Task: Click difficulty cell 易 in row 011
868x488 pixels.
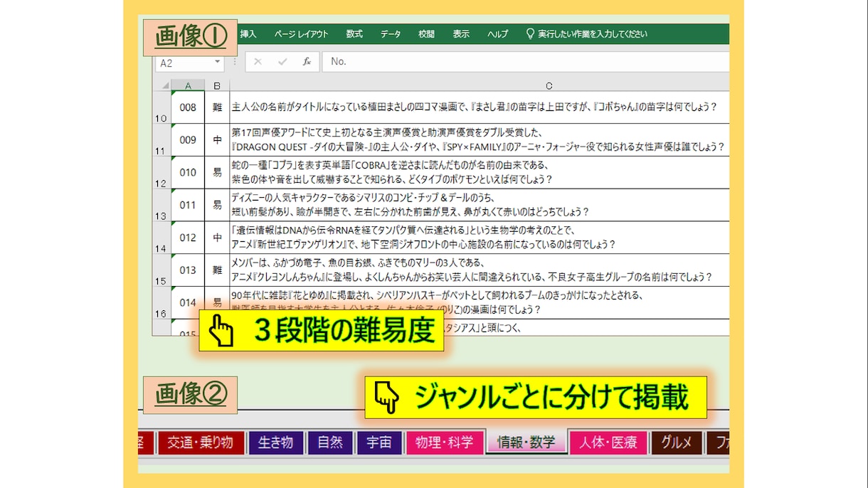Action: click(217, 205)
